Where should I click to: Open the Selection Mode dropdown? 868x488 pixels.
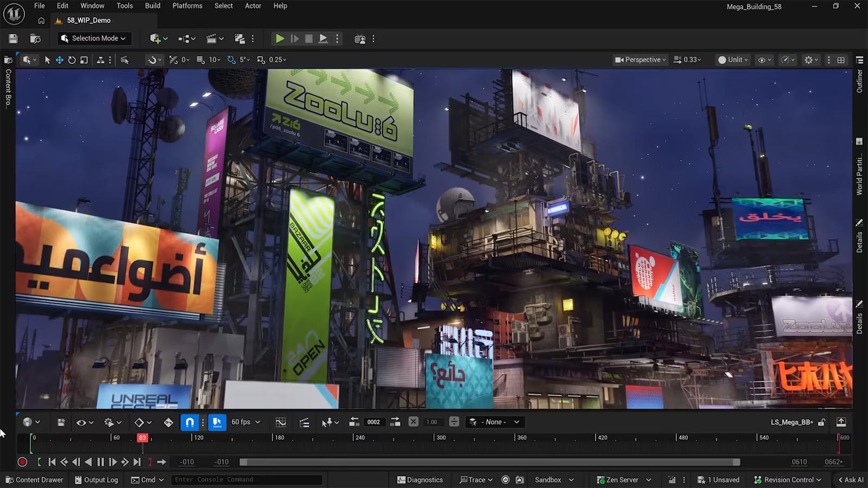(x=93, y=38)
